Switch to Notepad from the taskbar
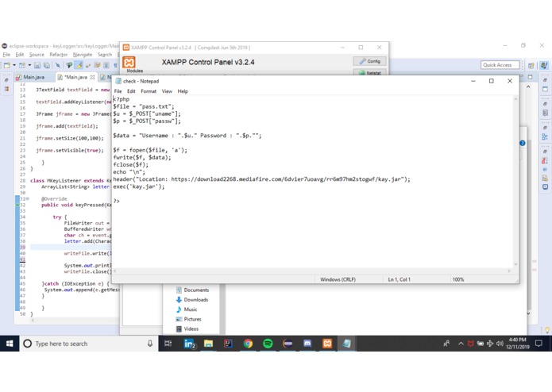Viewport: 552px width, 392px height. click(x=347, y=344)
